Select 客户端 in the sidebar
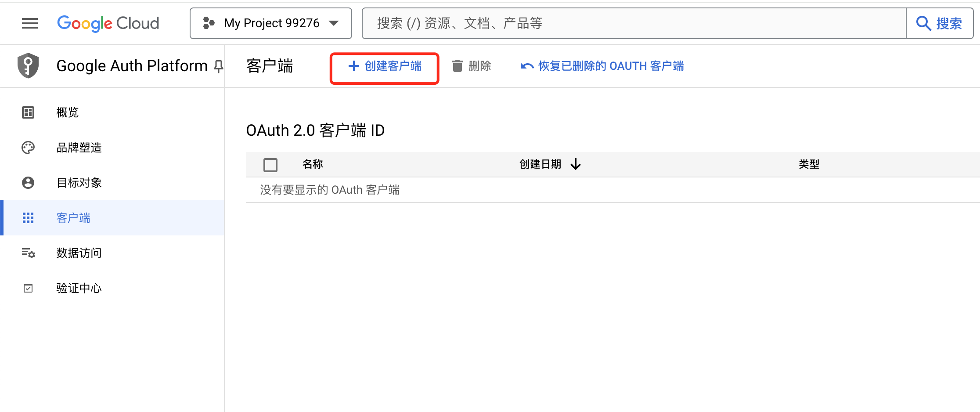 pos(112,218)
